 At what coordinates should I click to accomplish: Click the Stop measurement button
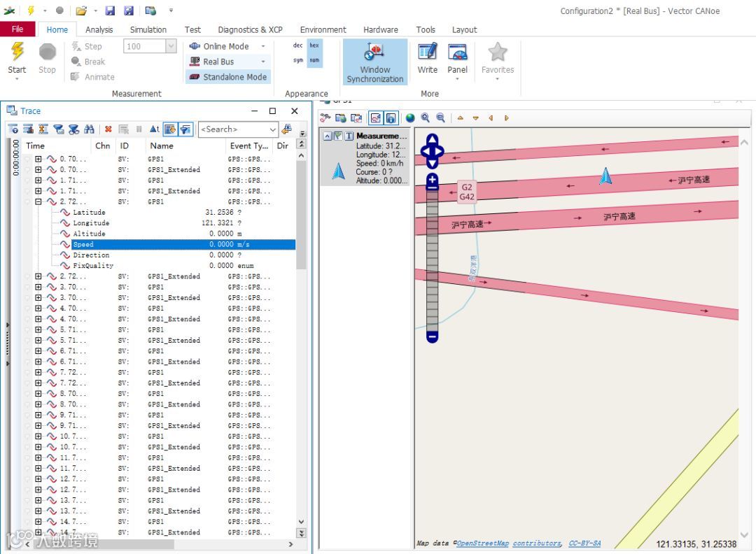48,58
